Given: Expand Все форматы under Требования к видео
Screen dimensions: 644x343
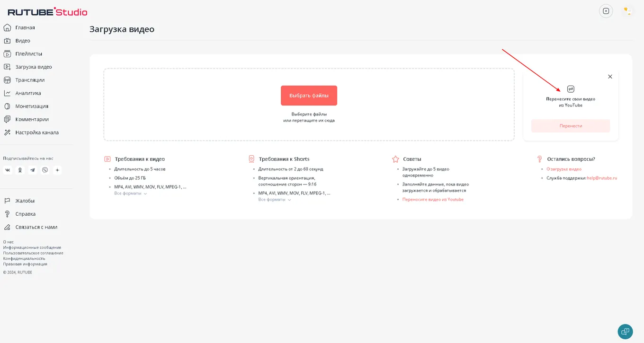Looking at the screenshot, I should (x=131, y=193).
